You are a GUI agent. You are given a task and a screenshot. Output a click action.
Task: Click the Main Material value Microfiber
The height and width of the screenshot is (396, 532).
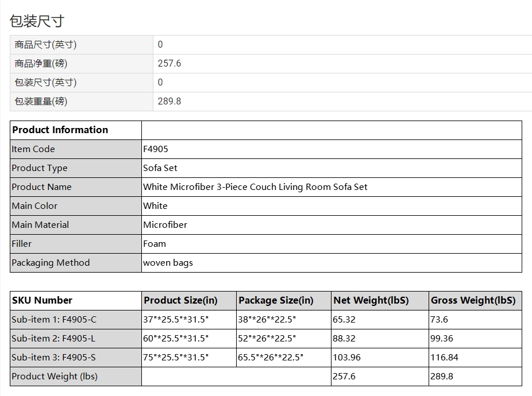point(165,225)
